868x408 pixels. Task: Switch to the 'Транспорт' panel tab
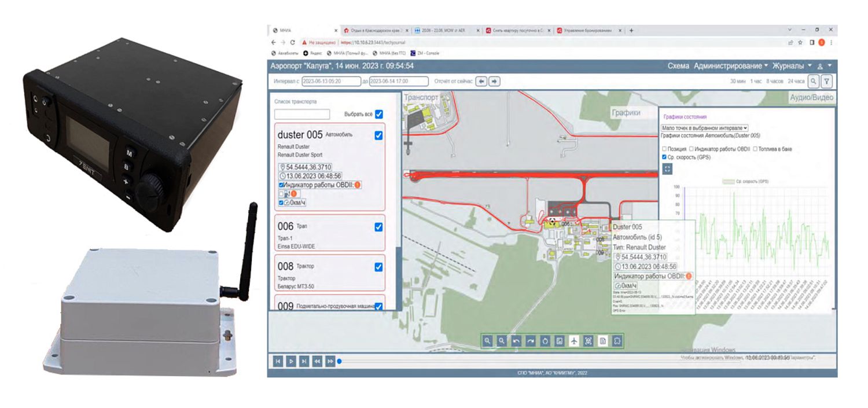[x=421, y=98]
